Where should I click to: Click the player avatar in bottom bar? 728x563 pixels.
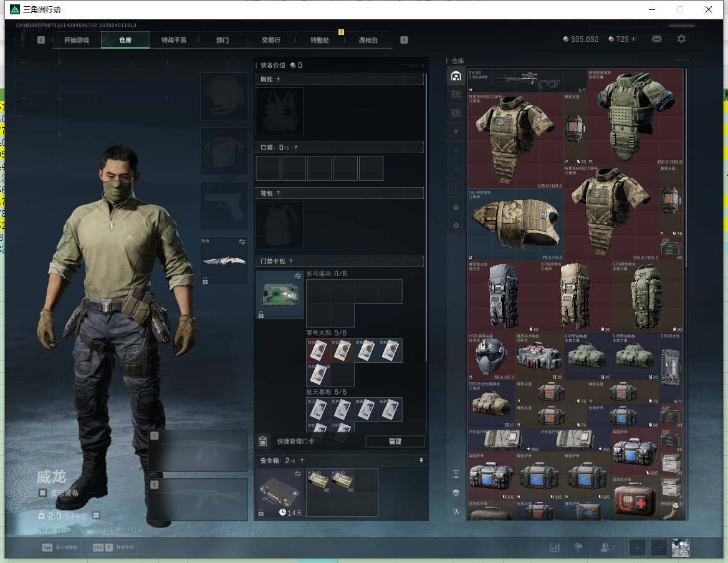[681, 547]
